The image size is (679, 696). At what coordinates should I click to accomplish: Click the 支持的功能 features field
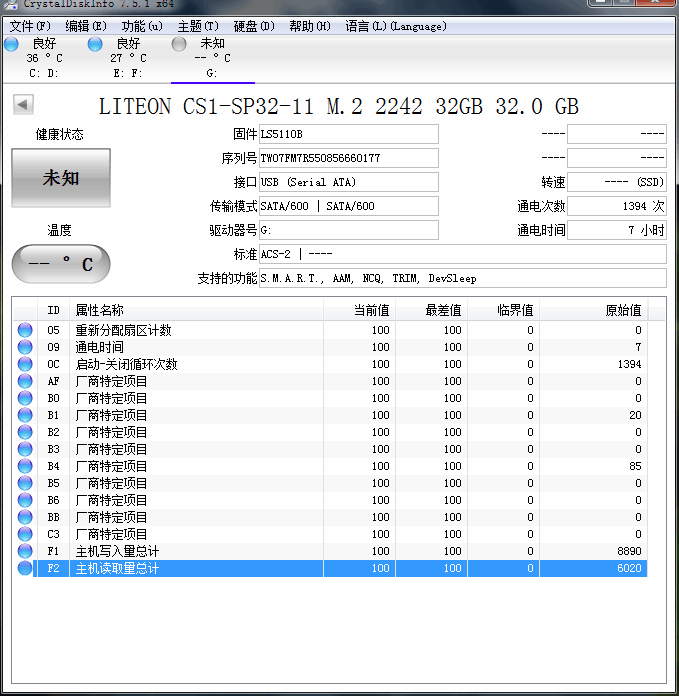click(x=462, y=278)
